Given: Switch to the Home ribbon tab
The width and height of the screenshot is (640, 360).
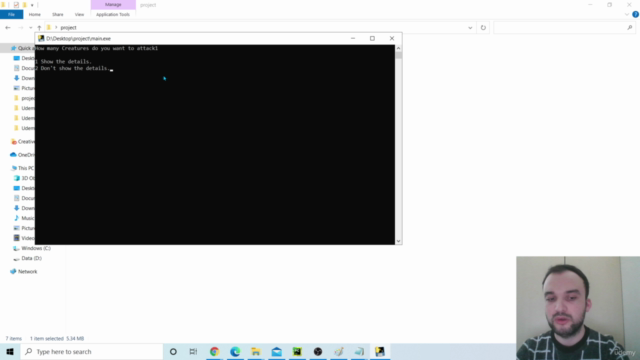Looking at the screenshot, I should [x=35, y=14].
